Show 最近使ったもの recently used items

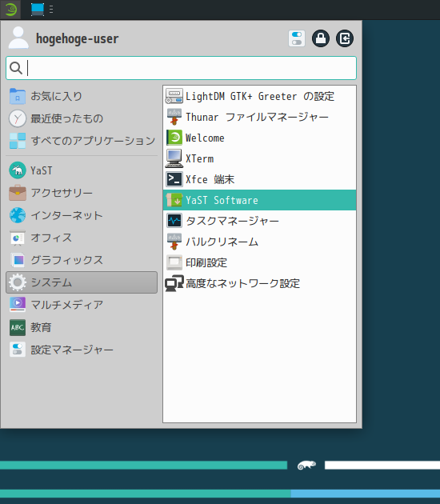tap(82, 118)
